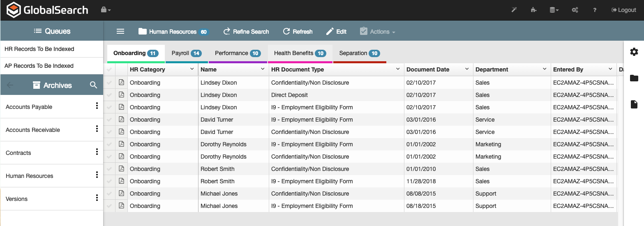Click the search magnifier in Archives header
The width and height of the screenshot is (644, 226).
tap(94, 85)
